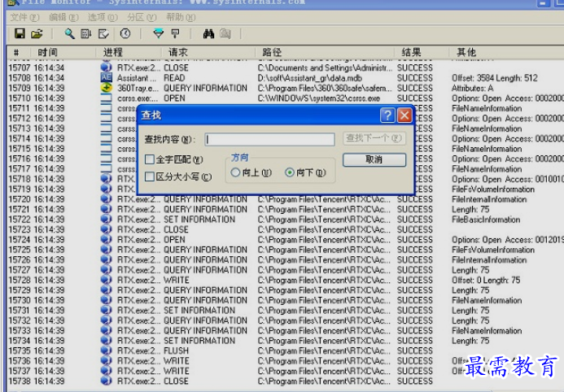The height and width of the screenshot is (392, 564).
Task: Click the Attributes: A cell
Action: (472, 88)
